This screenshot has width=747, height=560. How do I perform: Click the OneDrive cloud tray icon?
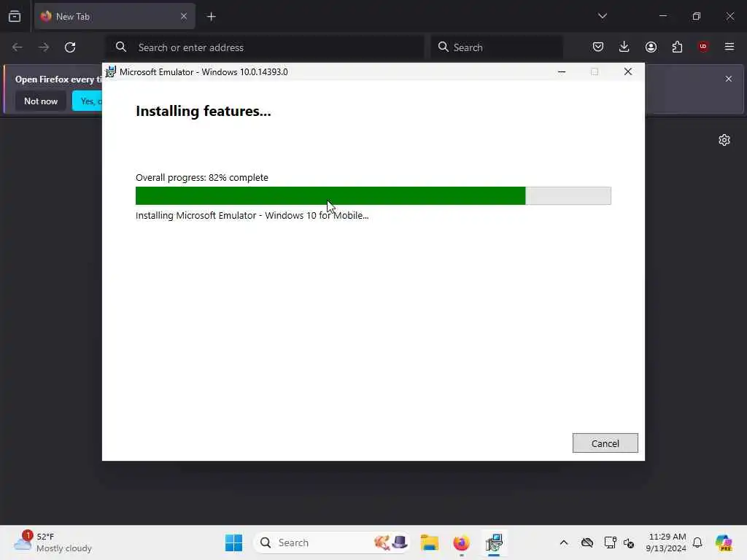click(587, 542)
